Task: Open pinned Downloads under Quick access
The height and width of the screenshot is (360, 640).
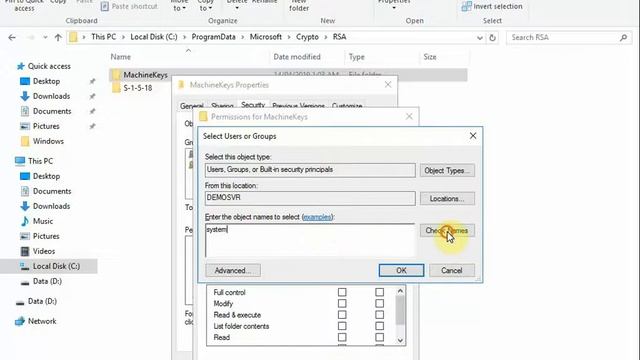Action: pyautogui.click(x=51, y=96)
